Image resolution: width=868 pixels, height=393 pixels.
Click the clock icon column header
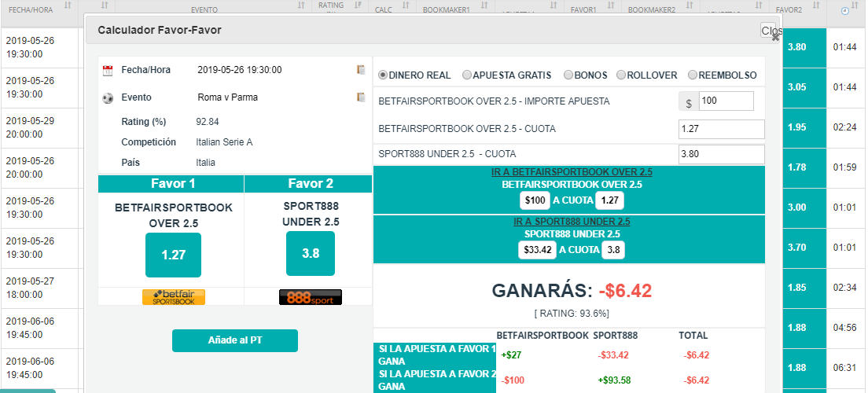tap(844, 10)
